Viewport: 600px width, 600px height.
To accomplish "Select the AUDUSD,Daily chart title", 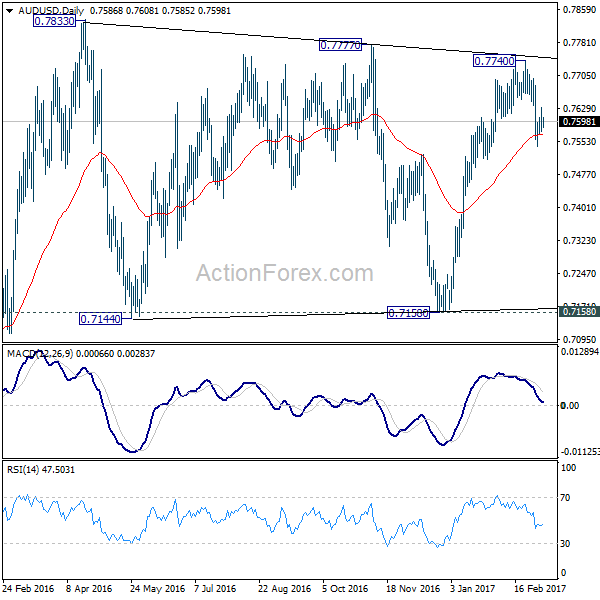I will click(51, 11).
